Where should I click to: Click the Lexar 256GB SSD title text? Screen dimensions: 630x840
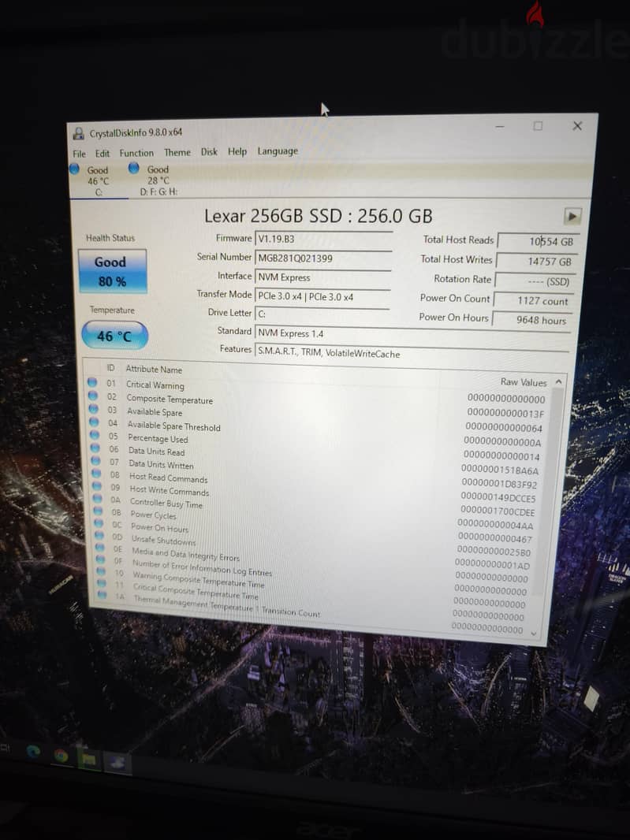[x=318, y=216]
